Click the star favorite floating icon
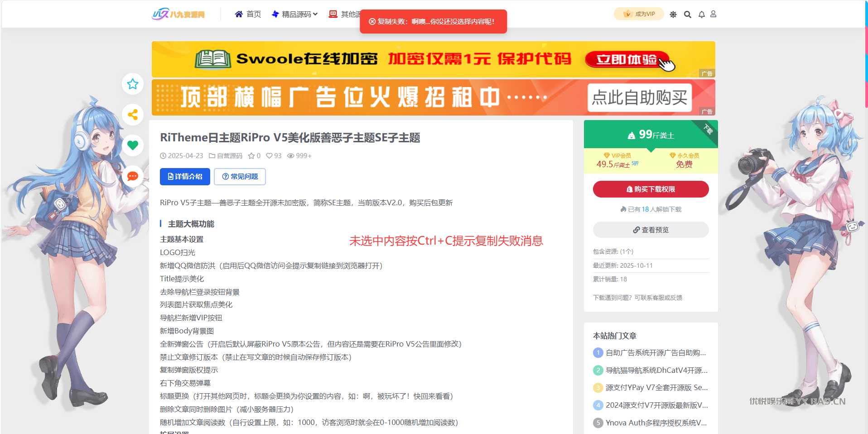The height and width of the screenshot is (434, 868). click(132, 84)
